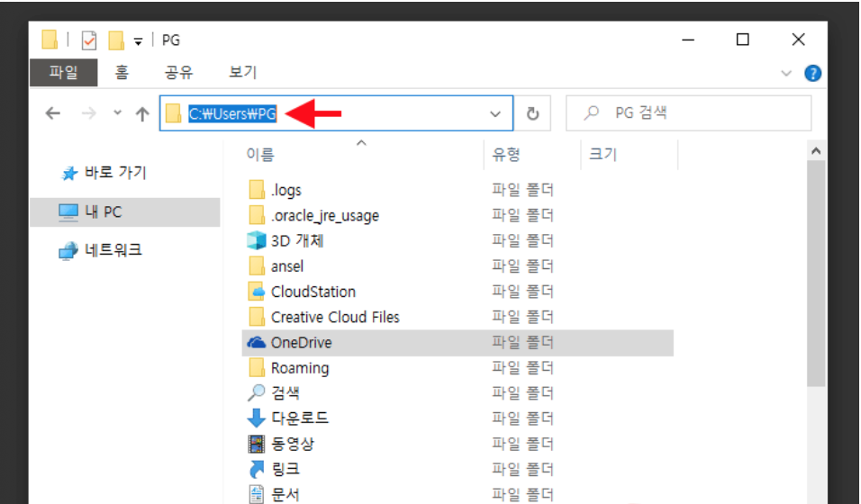
Task: Select the 검색 magnifier icon
Action: point(257,392)
